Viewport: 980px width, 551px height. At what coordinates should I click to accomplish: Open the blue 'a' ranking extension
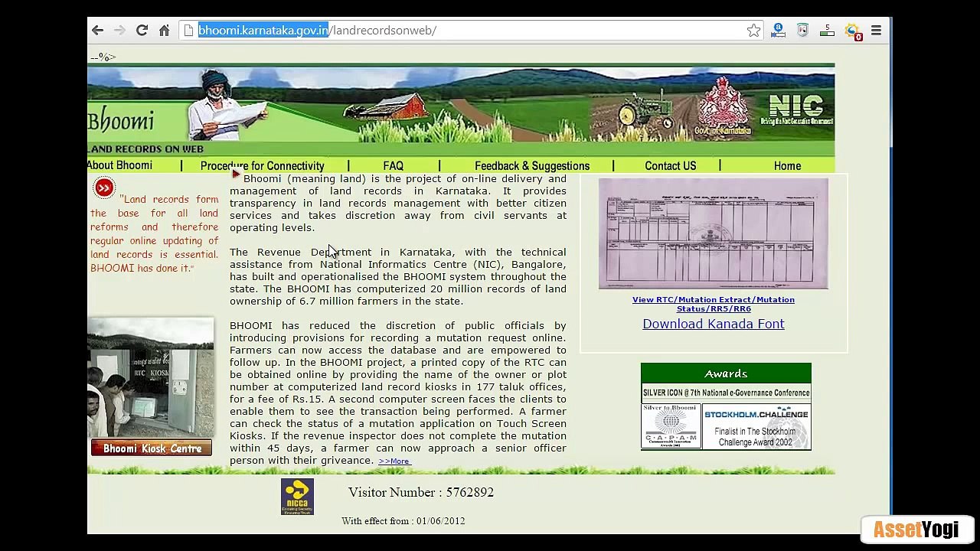pos(778,31)
